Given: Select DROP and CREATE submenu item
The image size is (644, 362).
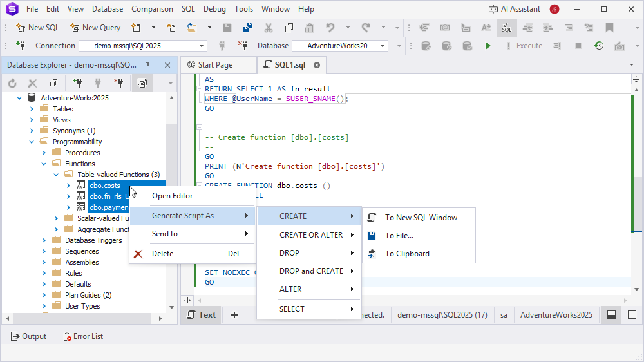Looking at the screenshot, I should 309,271.
